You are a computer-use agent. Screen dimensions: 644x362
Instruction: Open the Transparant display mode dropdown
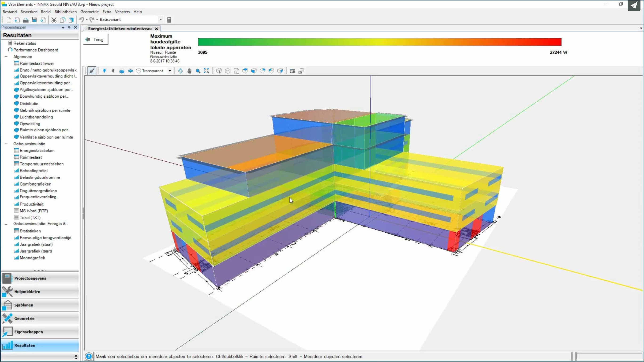170,71
